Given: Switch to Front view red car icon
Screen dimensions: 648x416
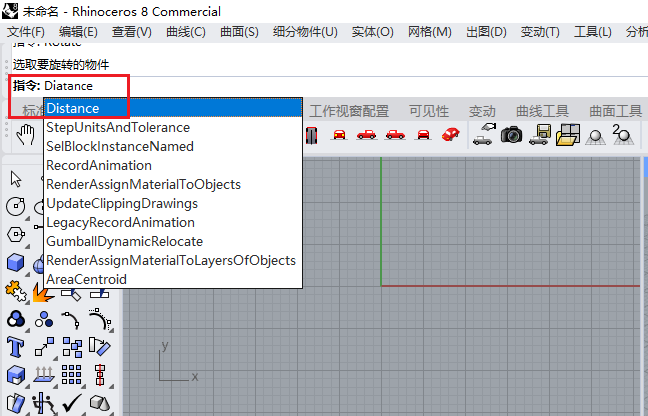Looking at the screenshot, I should (x=339, y=135).
